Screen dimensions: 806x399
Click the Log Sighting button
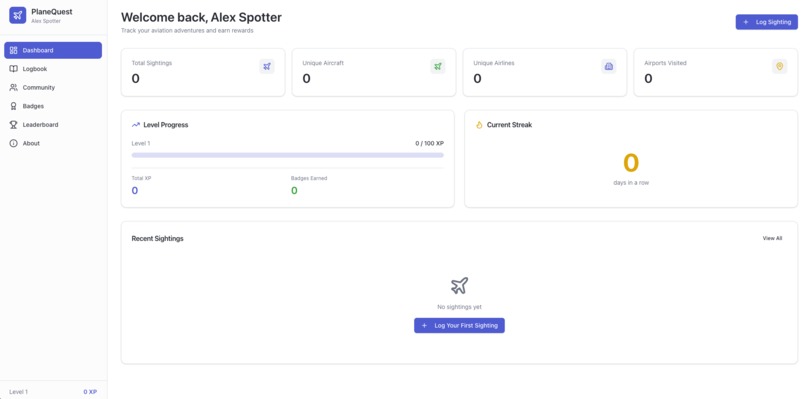[x=766, y=22]
